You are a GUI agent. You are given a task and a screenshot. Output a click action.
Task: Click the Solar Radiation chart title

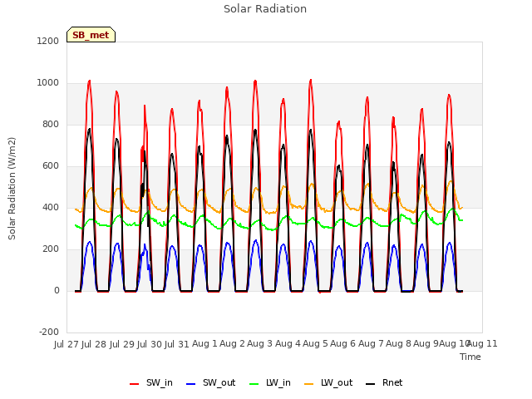(265, 9)
